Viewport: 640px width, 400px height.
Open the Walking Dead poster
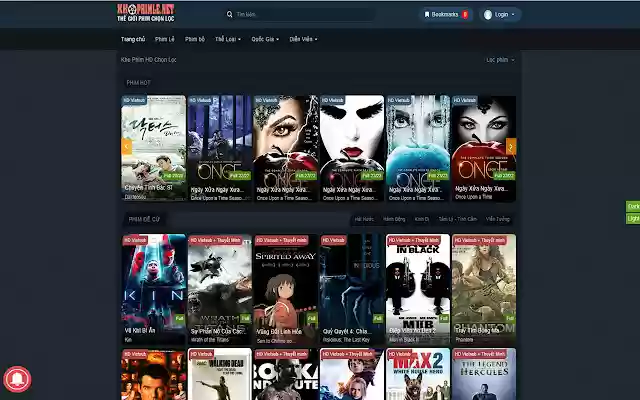pos(220,374)
